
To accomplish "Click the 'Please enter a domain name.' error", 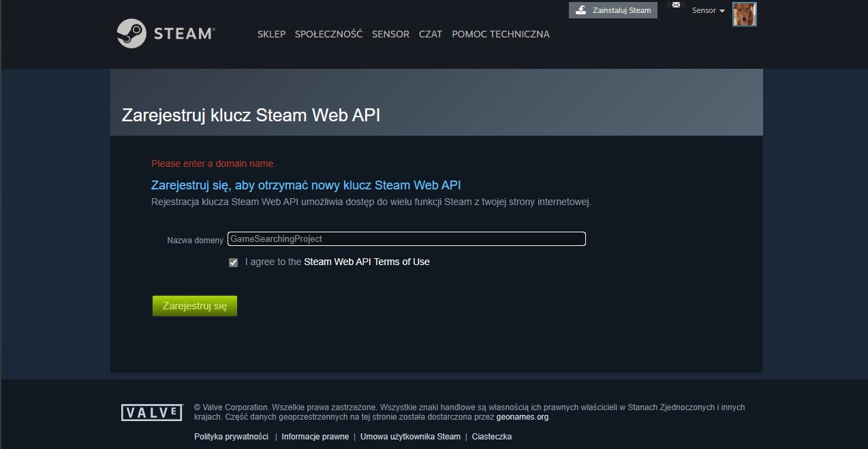I will point(213,164).
